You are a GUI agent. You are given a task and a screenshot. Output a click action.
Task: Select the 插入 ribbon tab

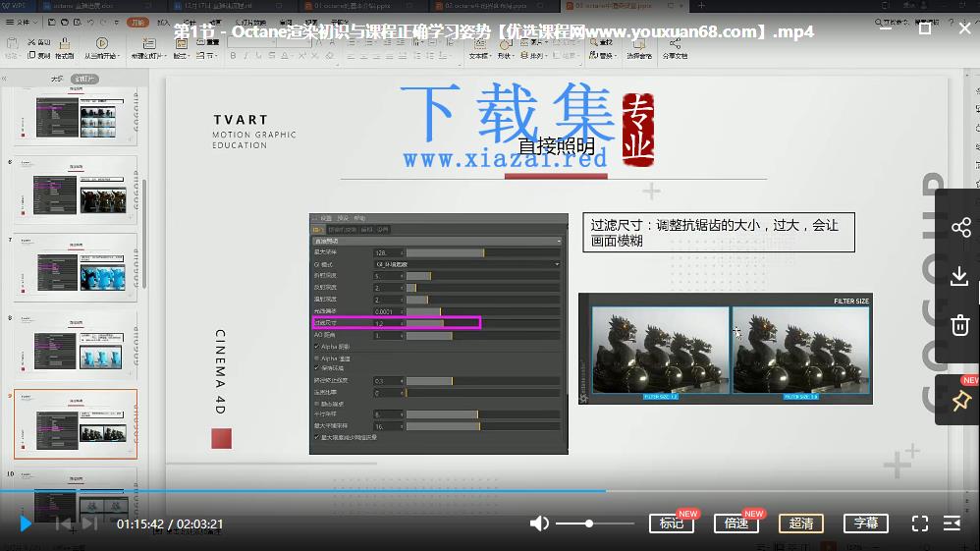(164, 22)
